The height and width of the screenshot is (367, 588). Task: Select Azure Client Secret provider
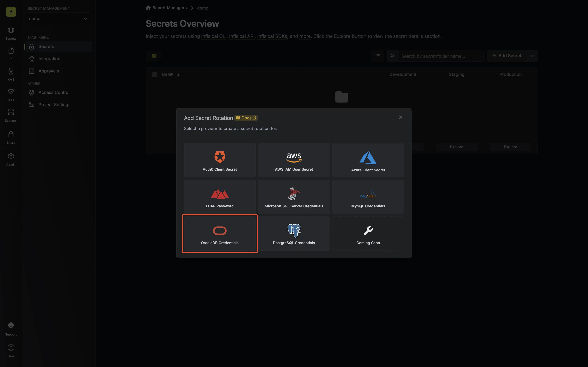(x=368, y=160)
